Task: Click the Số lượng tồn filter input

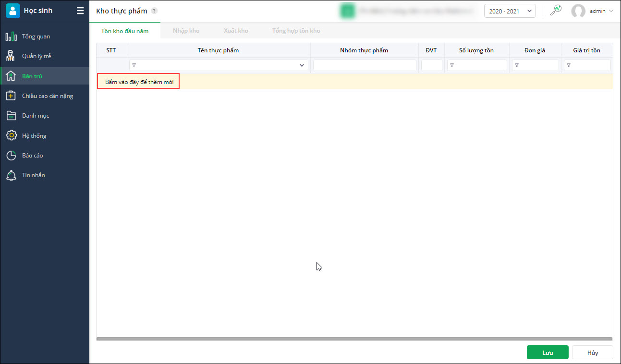Action: (477, 65)
